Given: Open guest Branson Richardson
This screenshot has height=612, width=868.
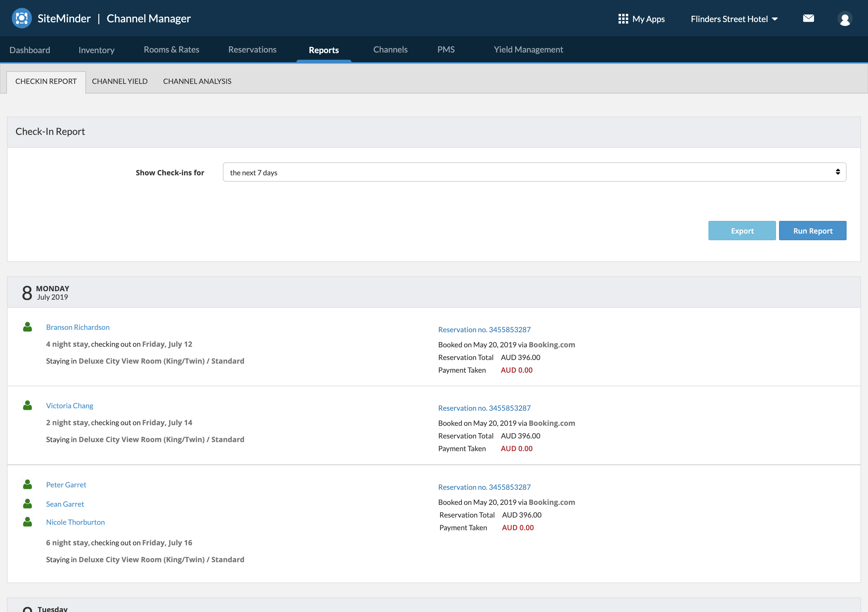Looking at the screenshot, I should tap(78, 327).
